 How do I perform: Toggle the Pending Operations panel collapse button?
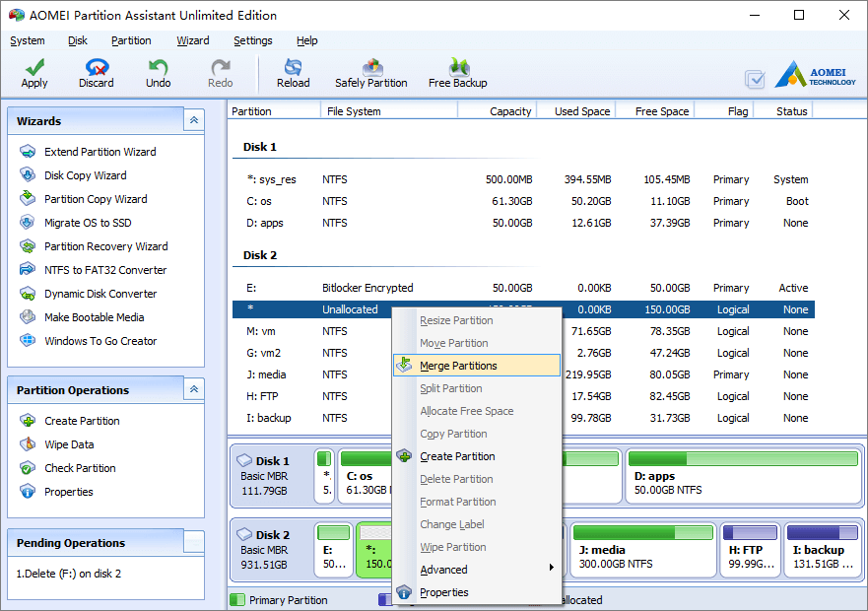(x=194, y=542)
